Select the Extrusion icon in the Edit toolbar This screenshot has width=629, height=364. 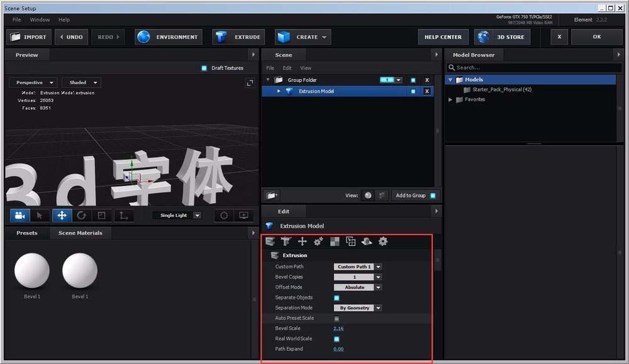[270, 241]
